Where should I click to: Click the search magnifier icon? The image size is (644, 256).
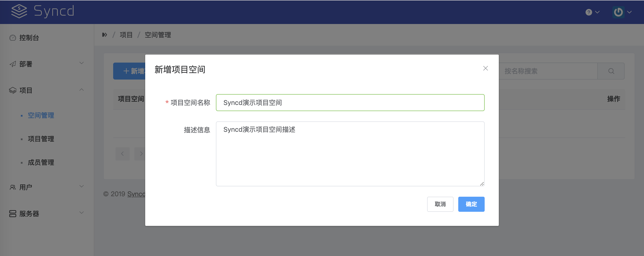coord(611,71)
